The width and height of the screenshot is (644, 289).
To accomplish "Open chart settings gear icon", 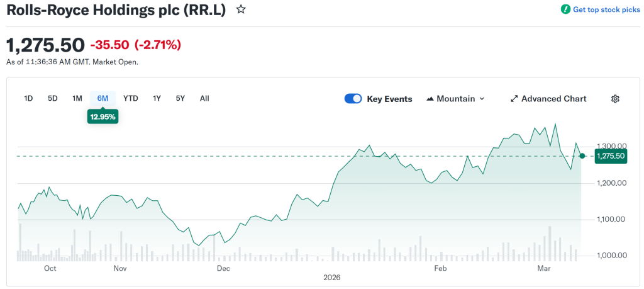I will coord(615,99).
